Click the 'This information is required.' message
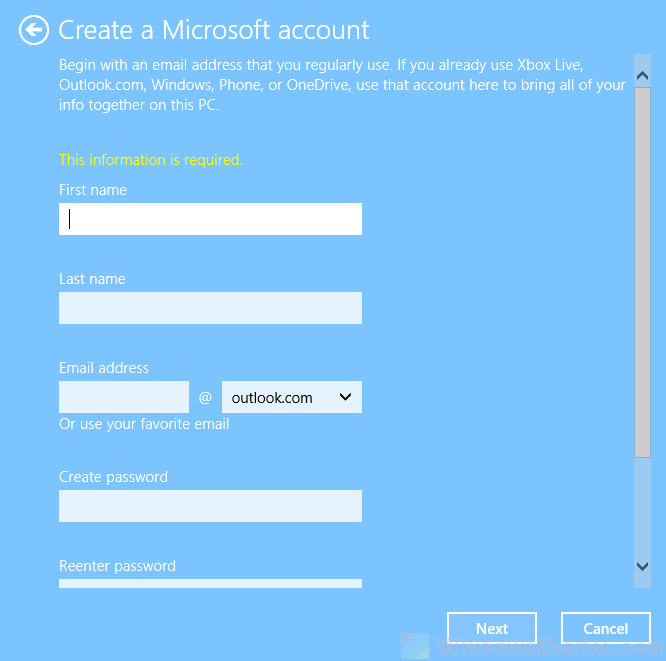Image resolution: width=666 pixels, height=661 pixels. click(151, 160)
